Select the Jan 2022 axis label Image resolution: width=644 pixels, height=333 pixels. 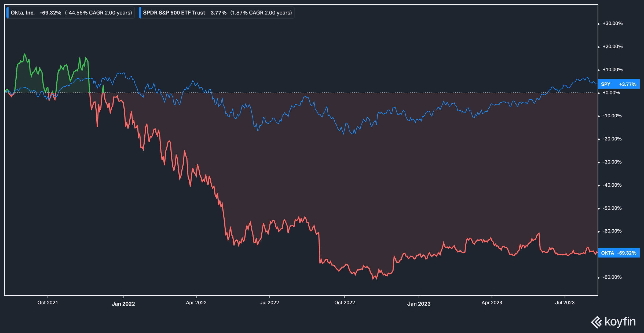coord(124,304)
